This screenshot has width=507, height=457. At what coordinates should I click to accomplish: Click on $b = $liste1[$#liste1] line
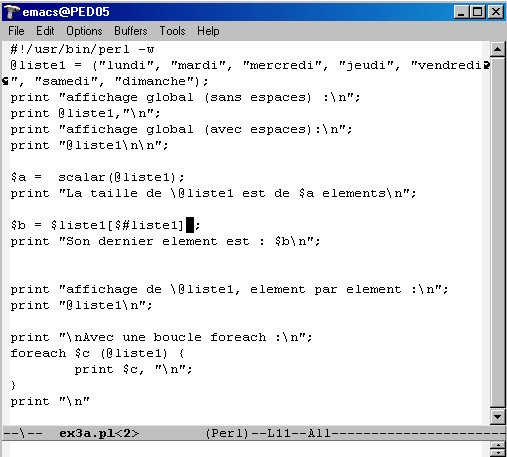(x=105, y=225)
